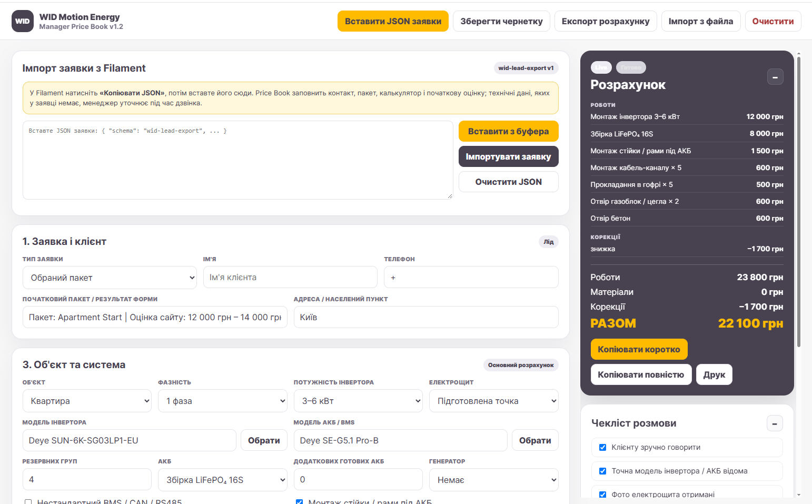Enable 'Нестандартний BMS / CAN / RS485' checkbox
The image size is (812, 504).
pyautogui.click(x=28, y=502)
